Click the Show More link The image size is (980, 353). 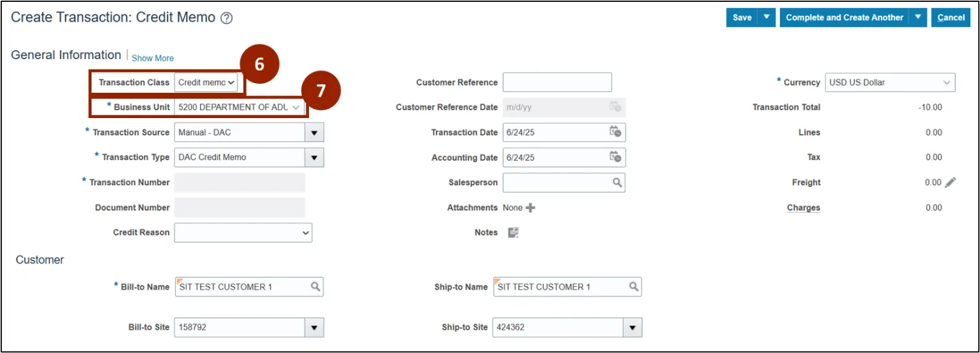pyautogui.click(x=153, y=58)
